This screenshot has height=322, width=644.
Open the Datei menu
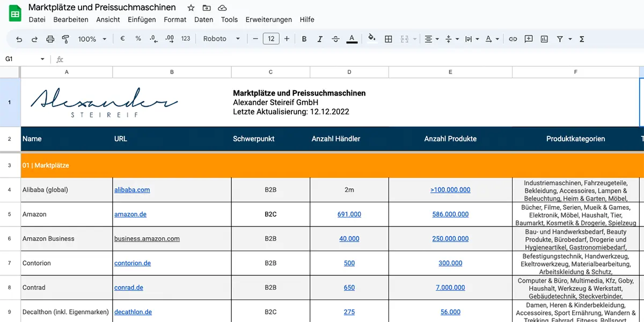tap(37, 19)
